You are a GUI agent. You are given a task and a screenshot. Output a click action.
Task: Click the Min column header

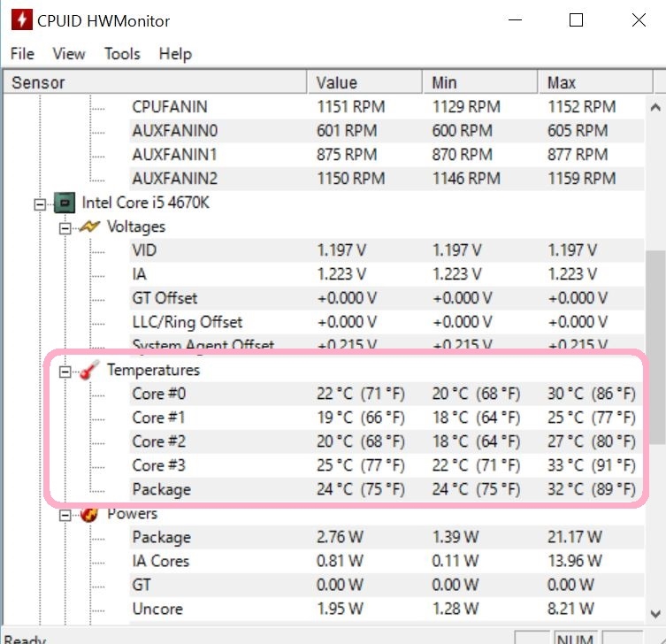(480, 82)
